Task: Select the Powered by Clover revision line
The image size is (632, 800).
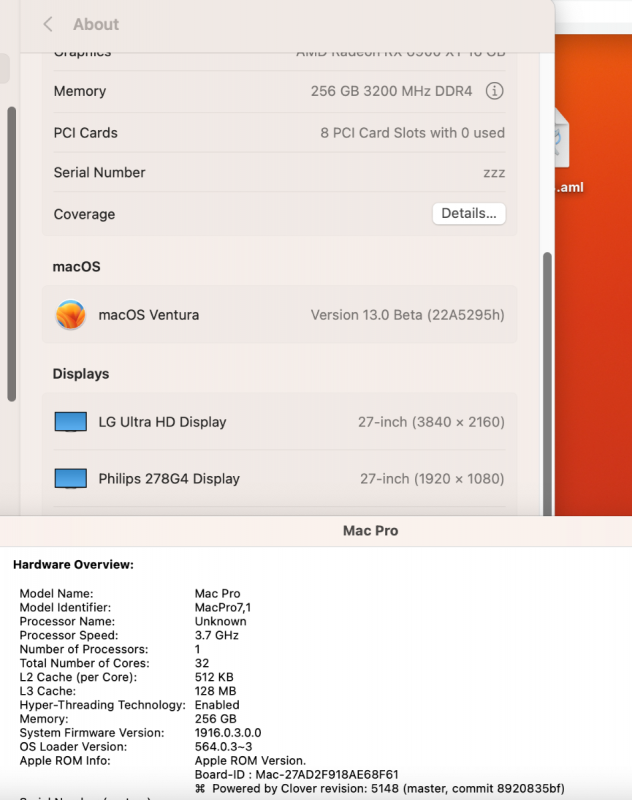Action: pos(380,788)
